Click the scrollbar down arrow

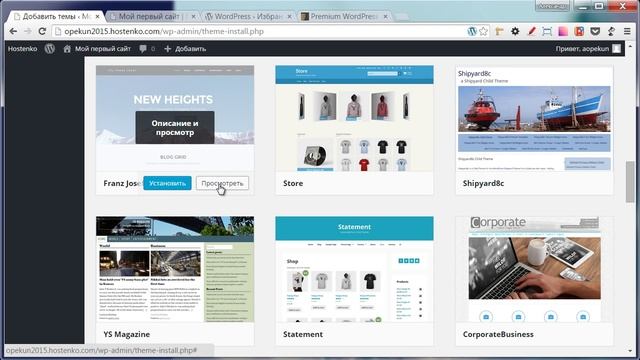click(631, 351)
